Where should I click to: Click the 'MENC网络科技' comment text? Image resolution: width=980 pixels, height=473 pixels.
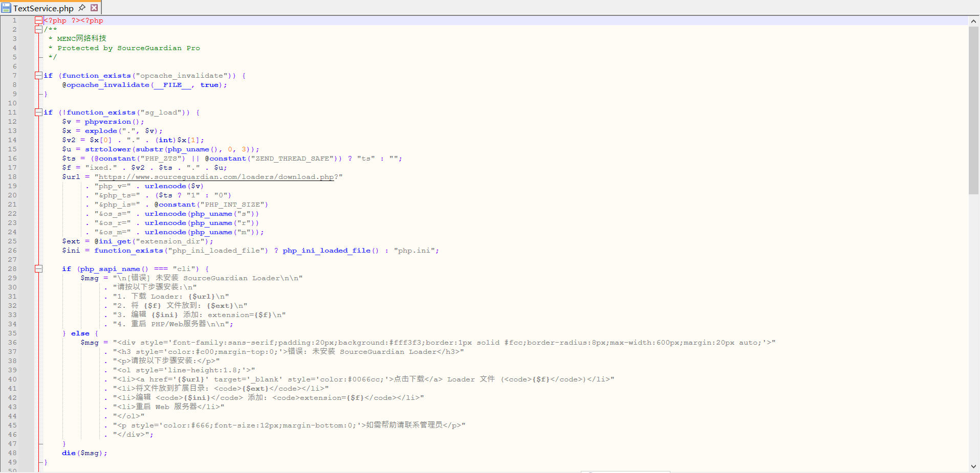(82, 39)
